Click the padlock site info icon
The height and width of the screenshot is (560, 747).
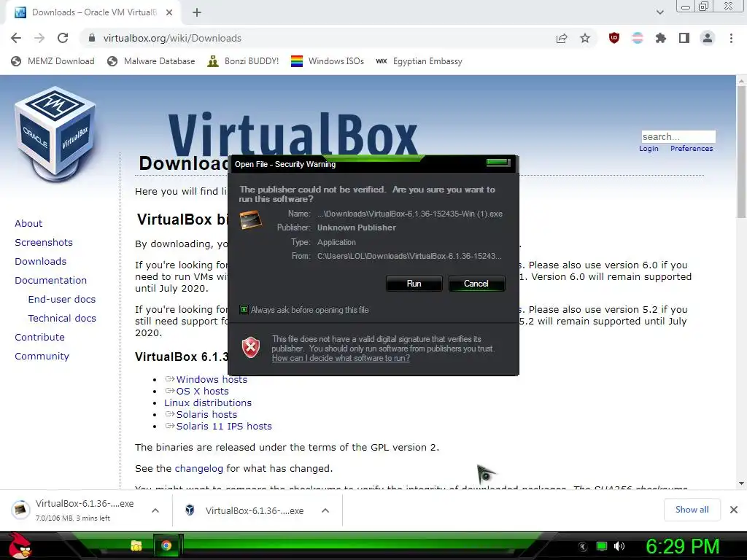pyautogui.click(x=92, y=38)
